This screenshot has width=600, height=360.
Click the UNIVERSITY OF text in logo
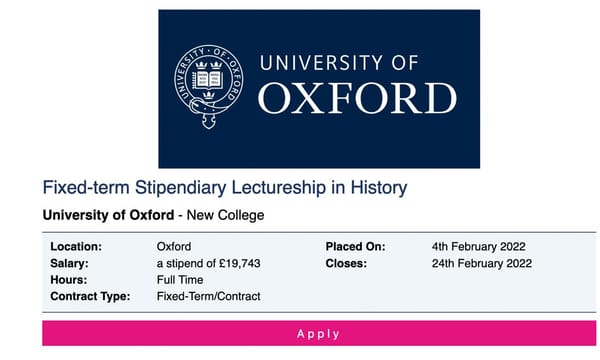coord(339,63)
